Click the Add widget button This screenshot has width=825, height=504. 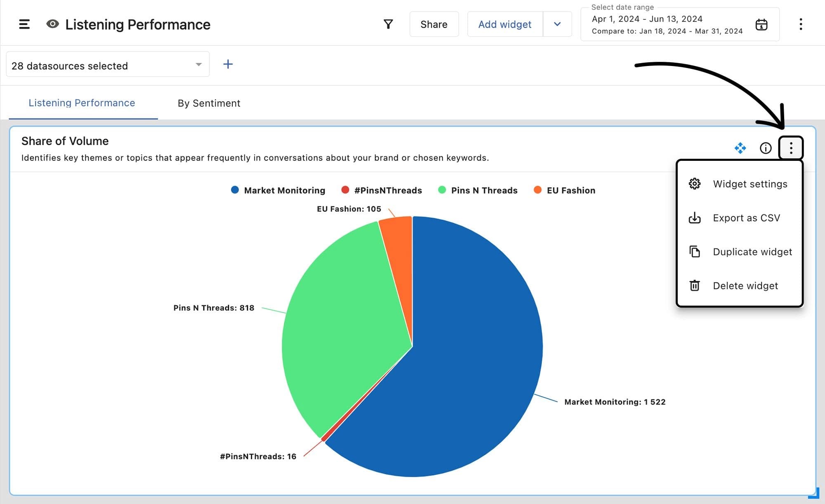(x=505, y=24)
